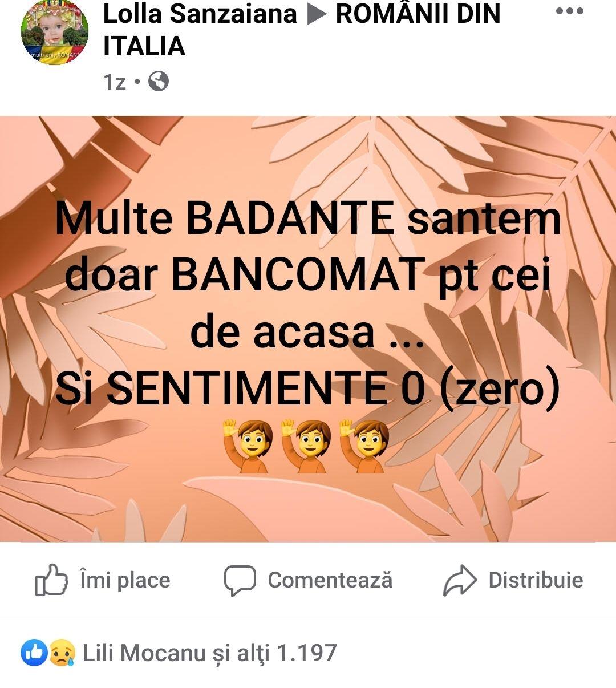Click the speech bubble comment icon
616x688 pixels.
click(240, 581)
